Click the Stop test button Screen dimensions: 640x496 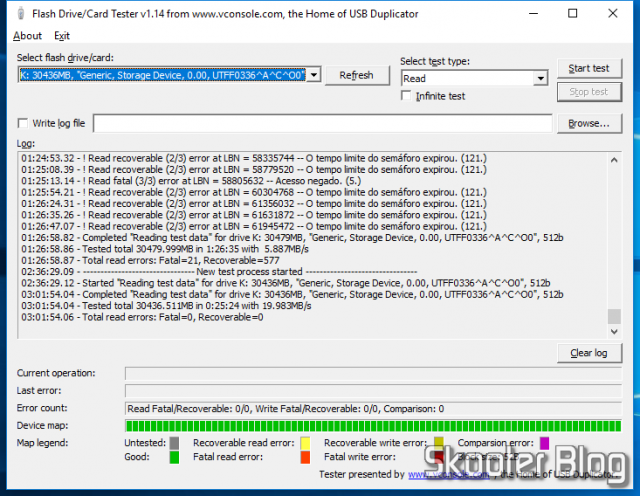coord(589,92)
